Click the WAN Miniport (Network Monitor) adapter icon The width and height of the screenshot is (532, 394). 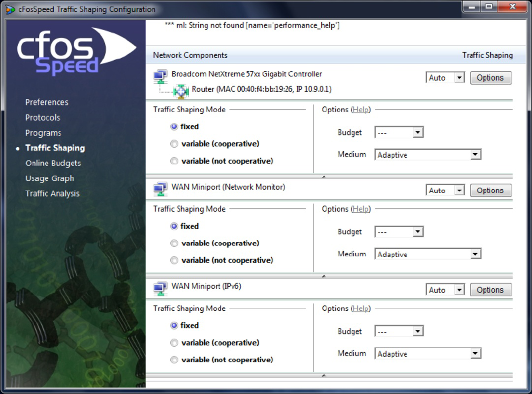point(160,188)
